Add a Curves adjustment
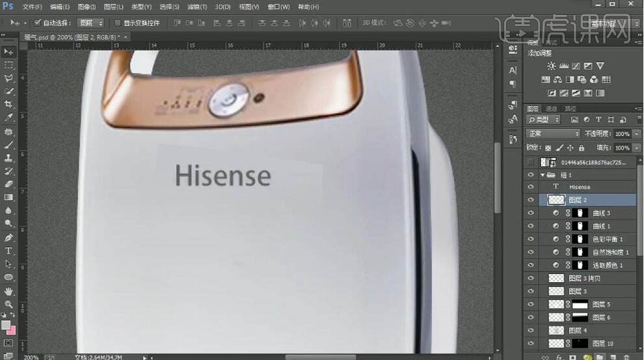This screenshot has height=360, width=644. pyautogui.click(x=576, y=66)
